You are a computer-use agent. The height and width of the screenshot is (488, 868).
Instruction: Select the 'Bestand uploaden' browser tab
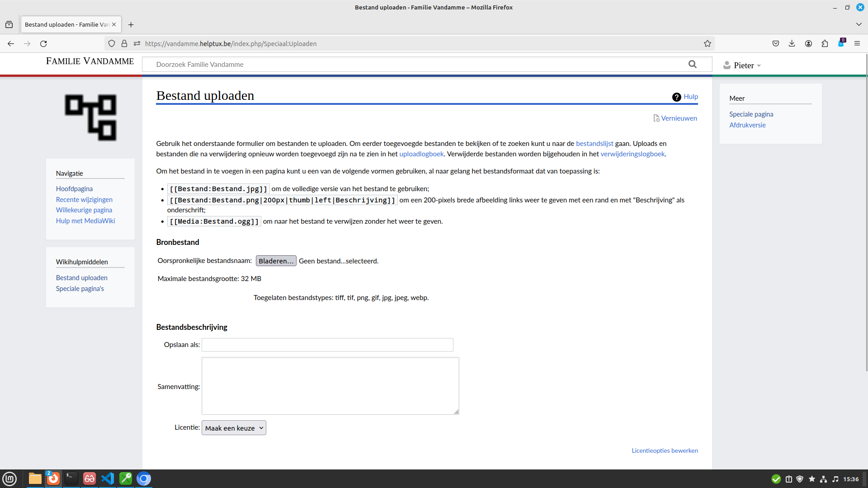coord(66,24)
